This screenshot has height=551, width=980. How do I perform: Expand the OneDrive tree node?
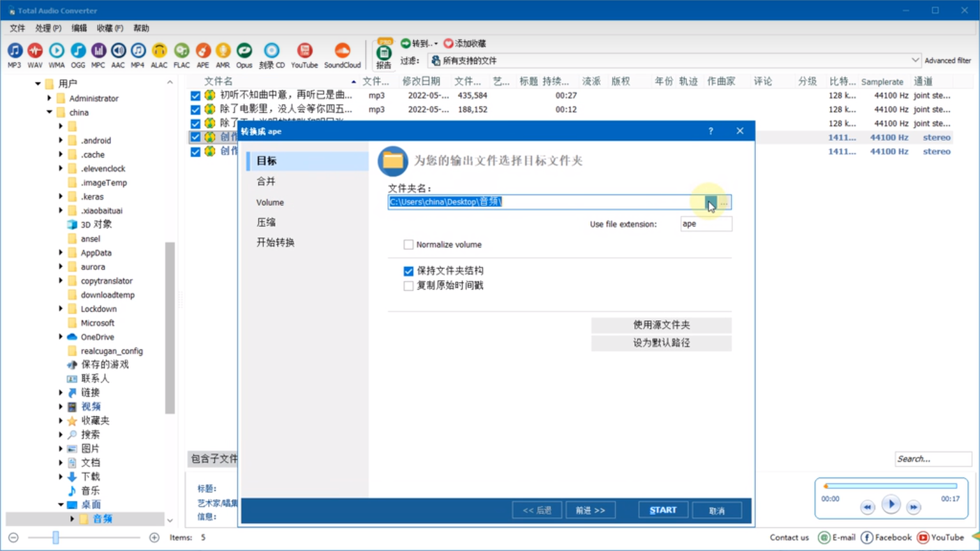61,337
